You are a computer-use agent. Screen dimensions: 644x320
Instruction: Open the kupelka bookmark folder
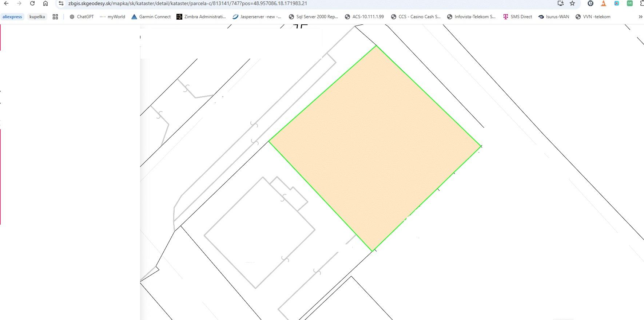click(x=37, y=17)
